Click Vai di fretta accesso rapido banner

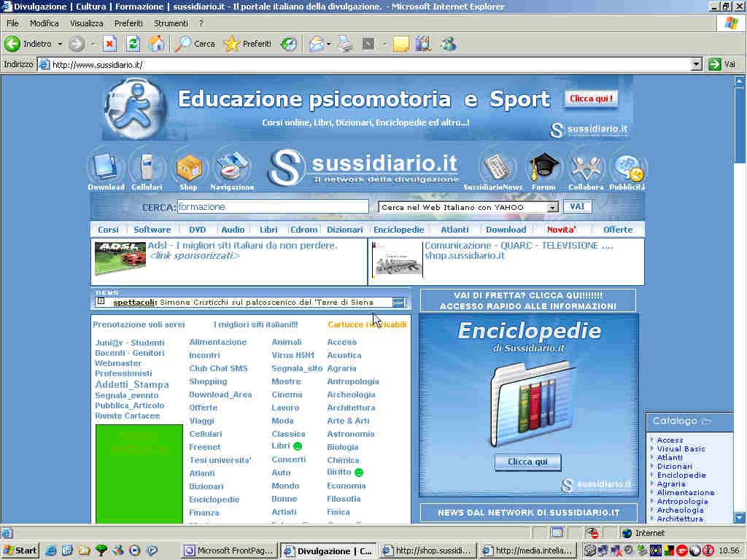[x=528, y=300]
